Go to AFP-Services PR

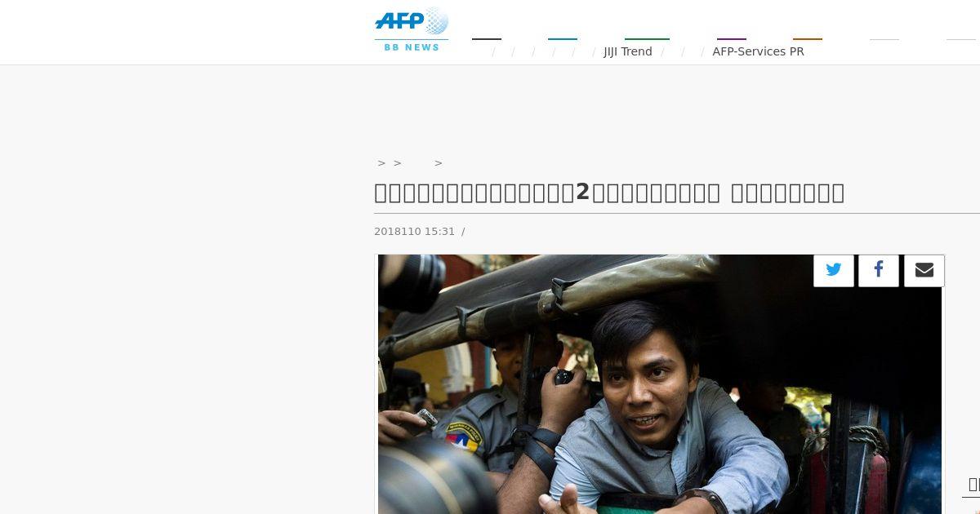click(758, 51)
